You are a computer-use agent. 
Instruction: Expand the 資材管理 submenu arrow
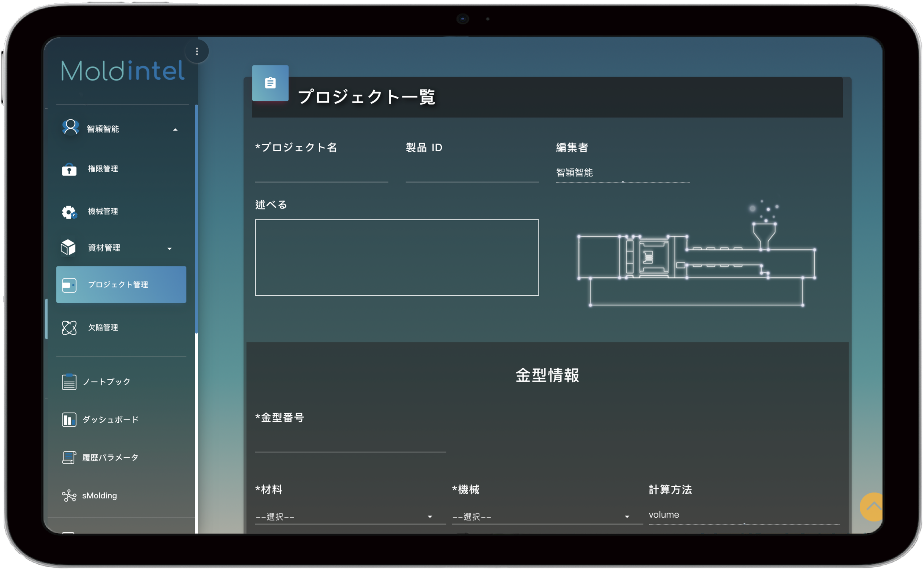pyautogui.click(x=170, y=248)
